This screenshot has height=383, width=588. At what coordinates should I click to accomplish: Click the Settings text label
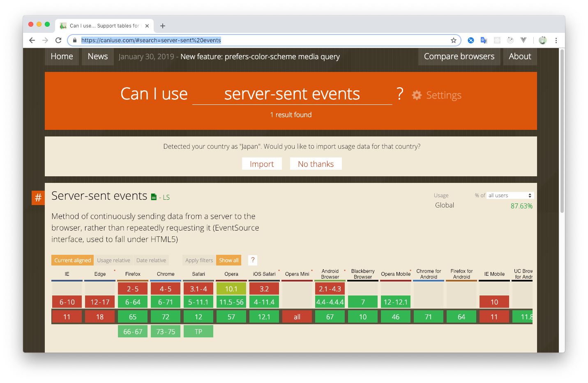(444, 95)
